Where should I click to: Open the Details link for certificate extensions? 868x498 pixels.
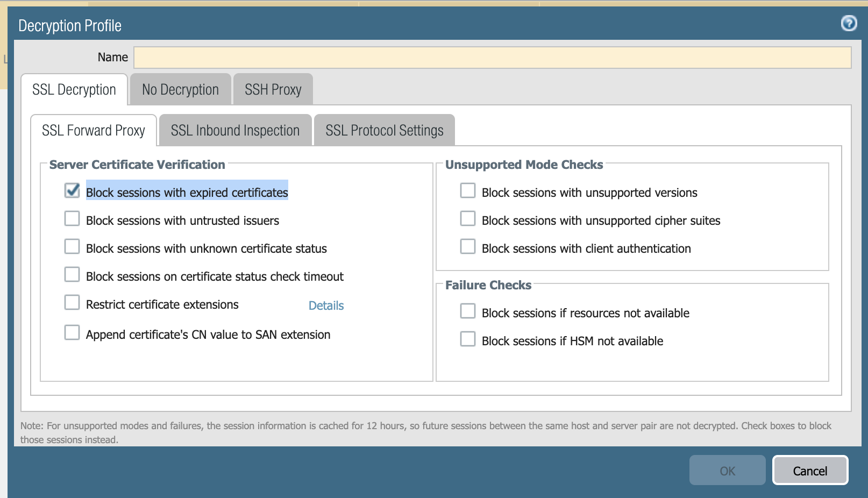coord(326,305)
